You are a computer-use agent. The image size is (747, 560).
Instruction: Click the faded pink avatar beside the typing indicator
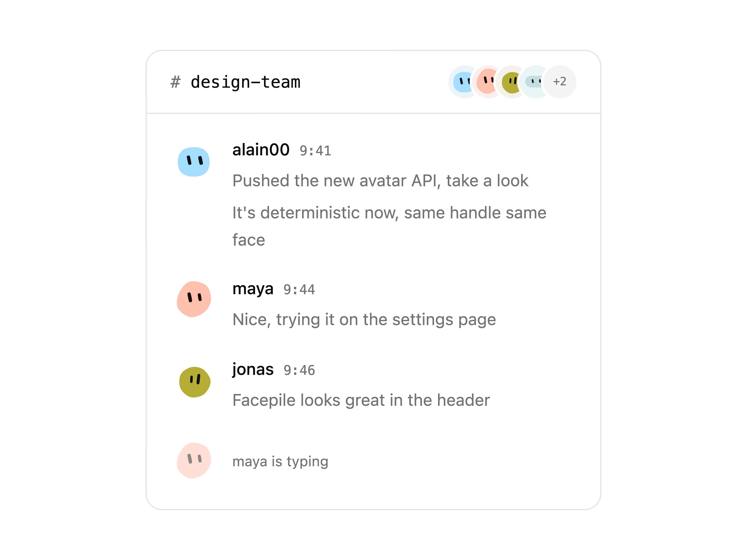tap(194, 460)
